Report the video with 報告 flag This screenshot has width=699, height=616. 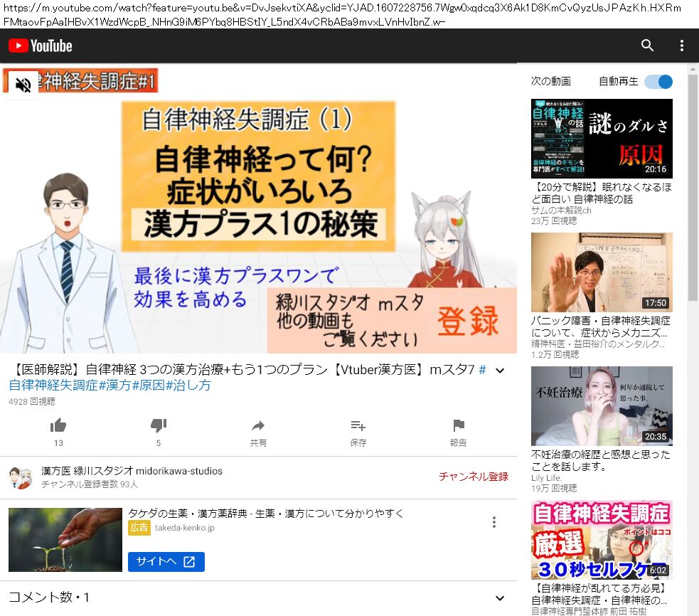(x=459, y=426)
